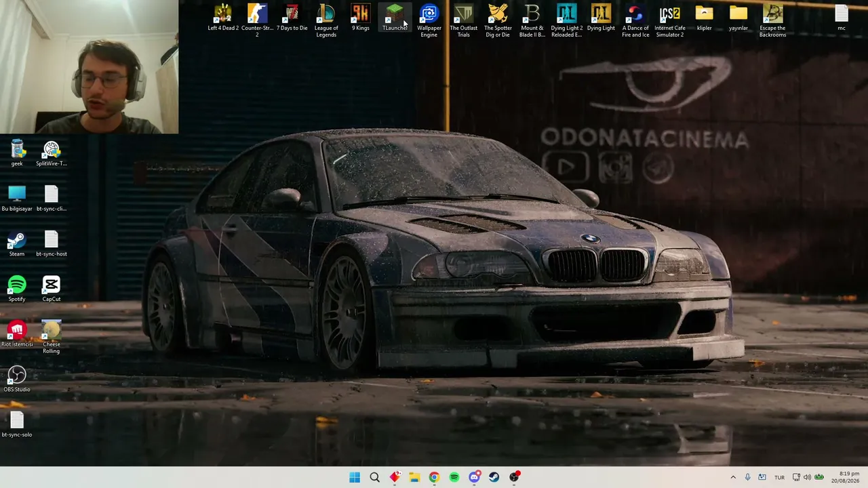
Task: Click the webcam overlay thumbnail
Action: tap(89, 66)
